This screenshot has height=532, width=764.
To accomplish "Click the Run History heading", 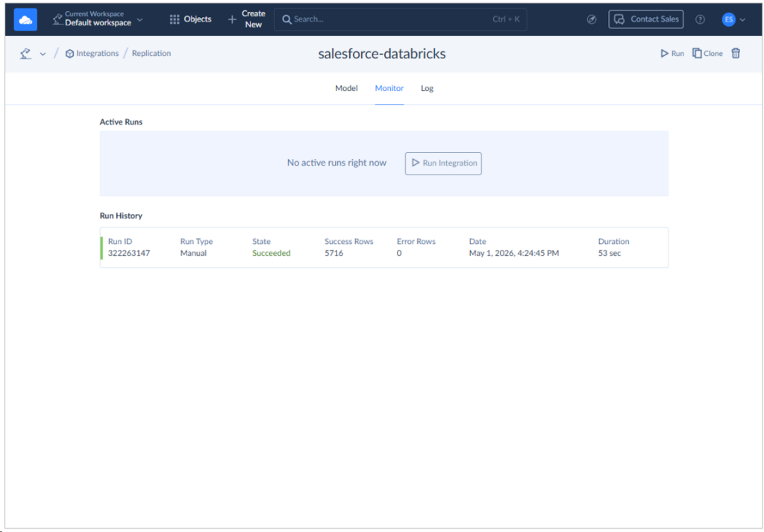I will pos(121,216).
